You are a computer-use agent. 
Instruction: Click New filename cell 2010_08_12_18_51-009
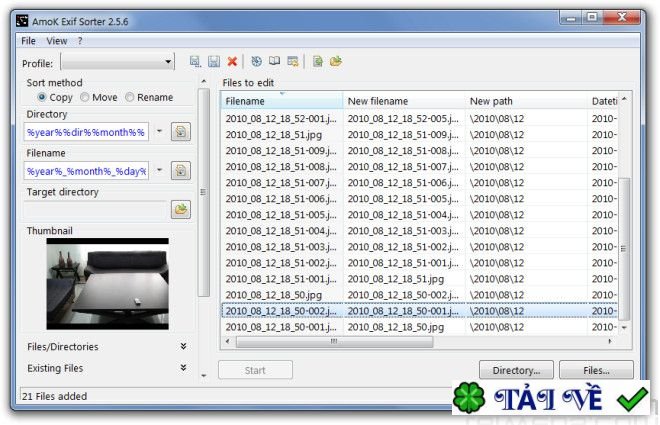(x=403, y=135)
